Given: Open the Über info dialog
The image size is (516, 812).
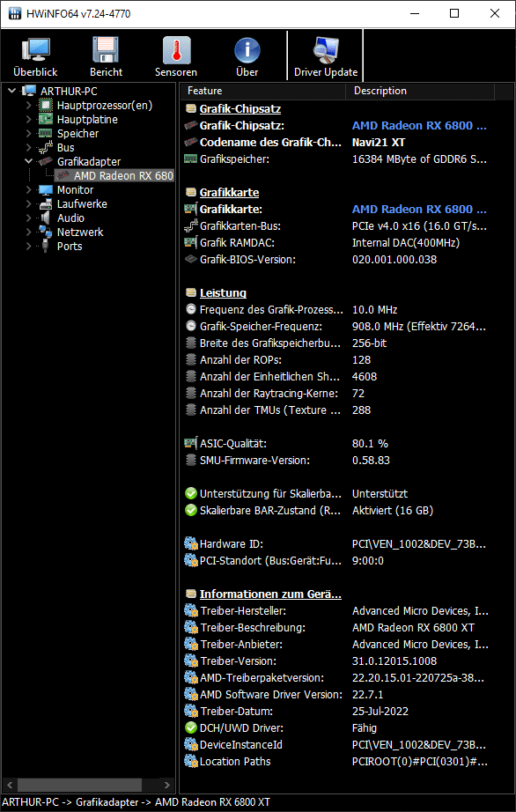Looking at the screenshot, I should coord(247,56).
